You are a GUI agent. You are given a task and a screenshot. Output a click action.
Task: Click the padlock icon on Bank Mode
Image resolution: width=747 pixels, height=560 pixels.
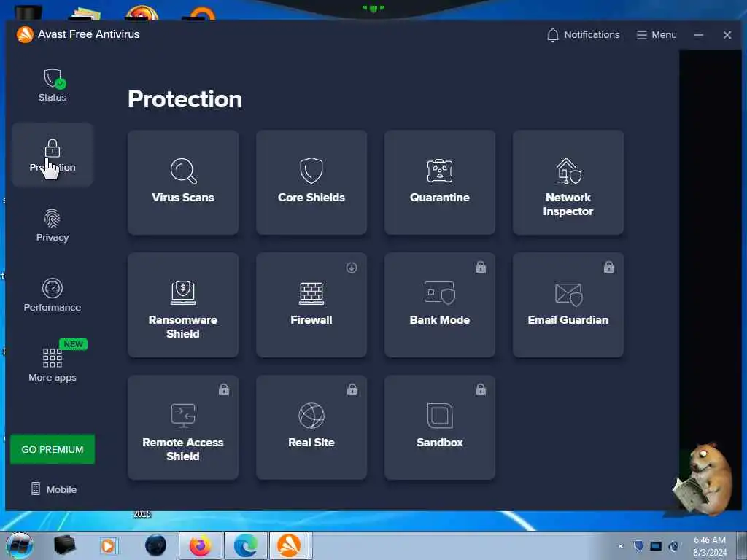point(481,267)
